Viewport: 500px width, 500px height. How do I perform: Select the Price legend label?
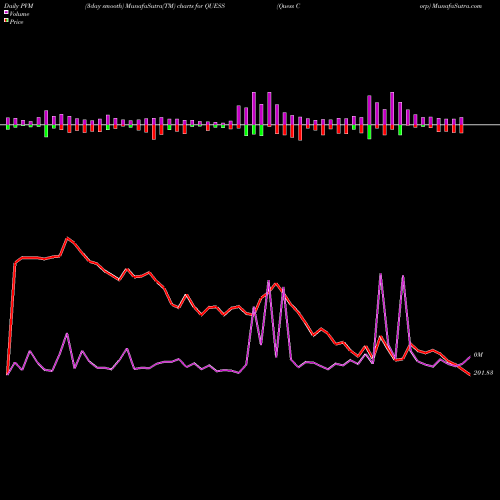(x=16, y=22)
